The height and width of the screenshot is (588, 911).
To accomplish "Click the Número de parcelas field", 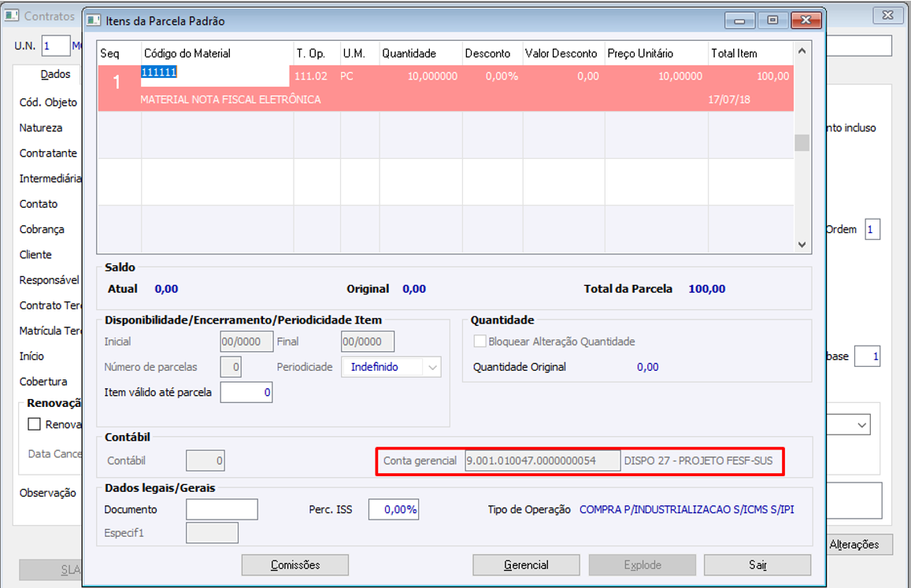I will pos(231,368).
